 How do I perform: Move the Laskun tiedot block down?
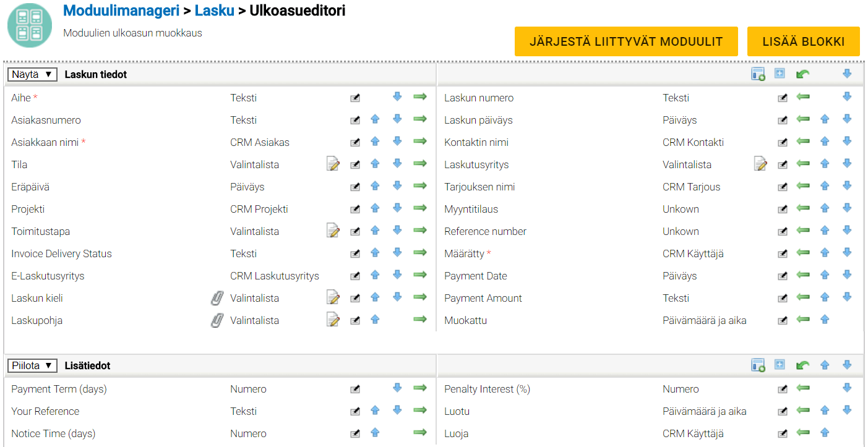tap(847, 74)
